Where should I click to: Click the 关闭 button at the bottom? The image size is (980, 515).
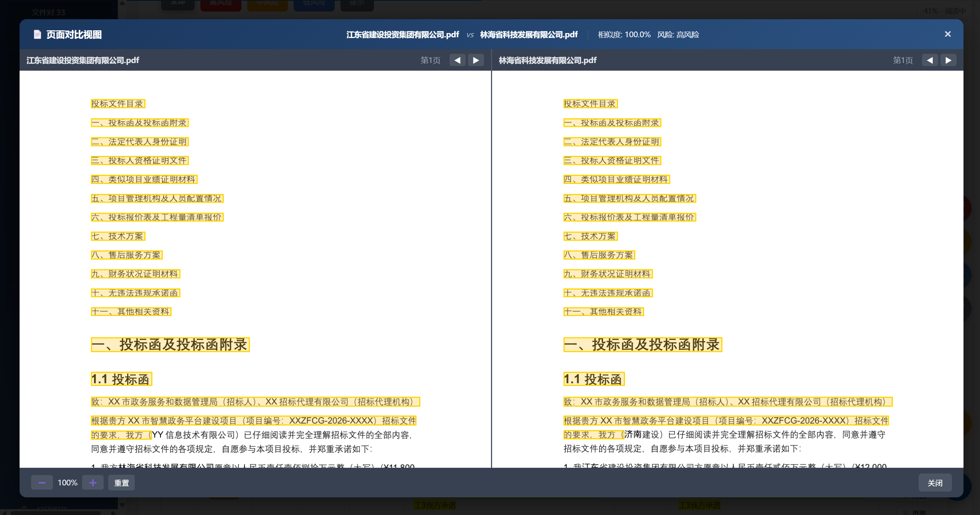(x=935, y=482)
